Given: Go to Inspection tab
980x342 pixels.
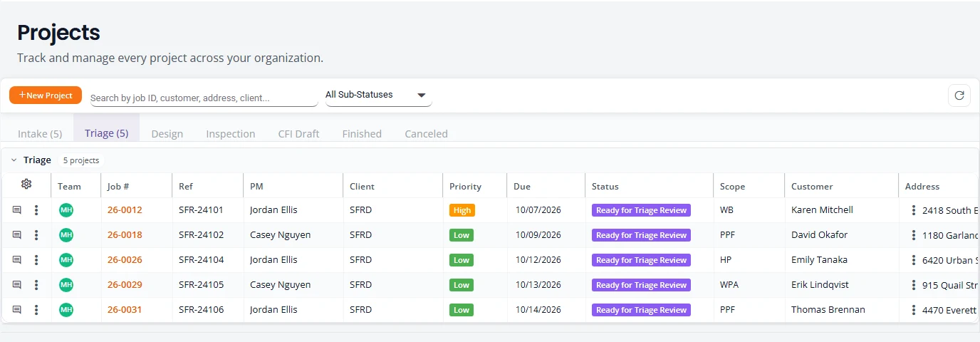Looking at the screenshot, I should point(231,133).
